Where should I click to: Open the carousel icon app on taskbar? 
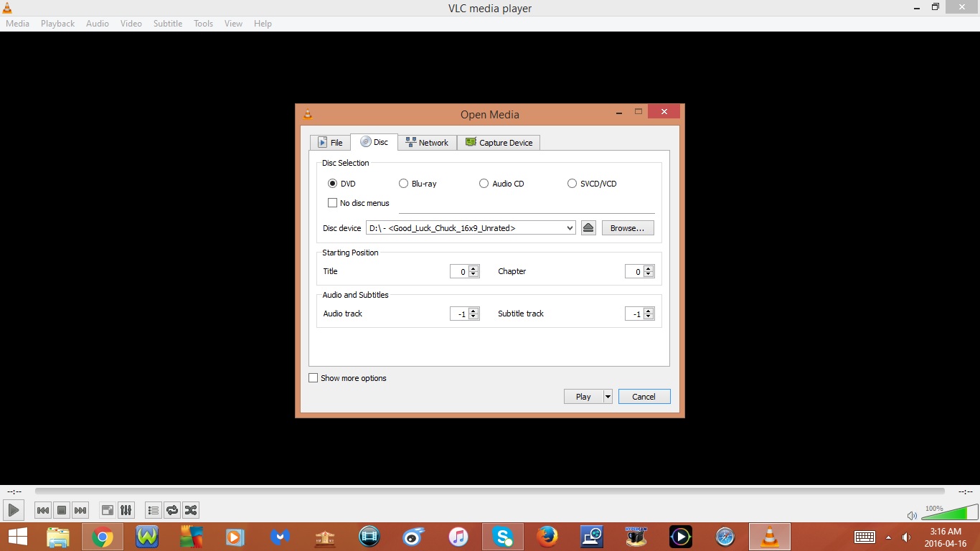[x=324, y=537]
